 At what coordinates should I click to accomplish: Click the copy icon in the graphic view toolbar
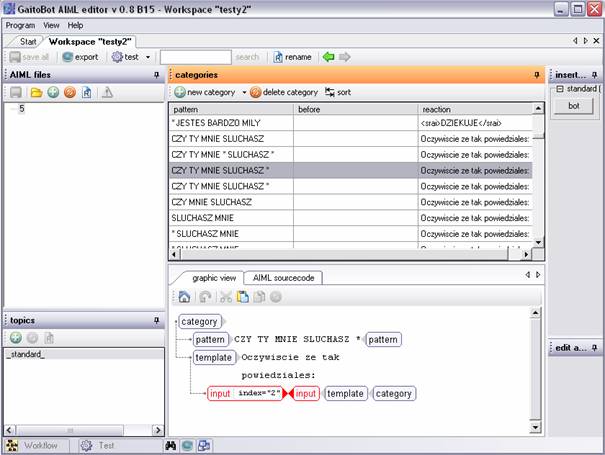click(259, 297)
